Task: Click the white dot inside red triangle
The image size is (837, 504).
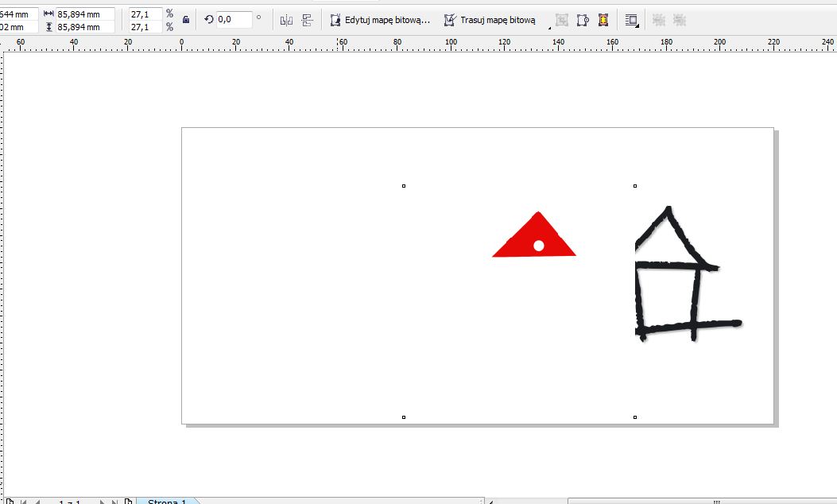Action: (x=538, y=246)
